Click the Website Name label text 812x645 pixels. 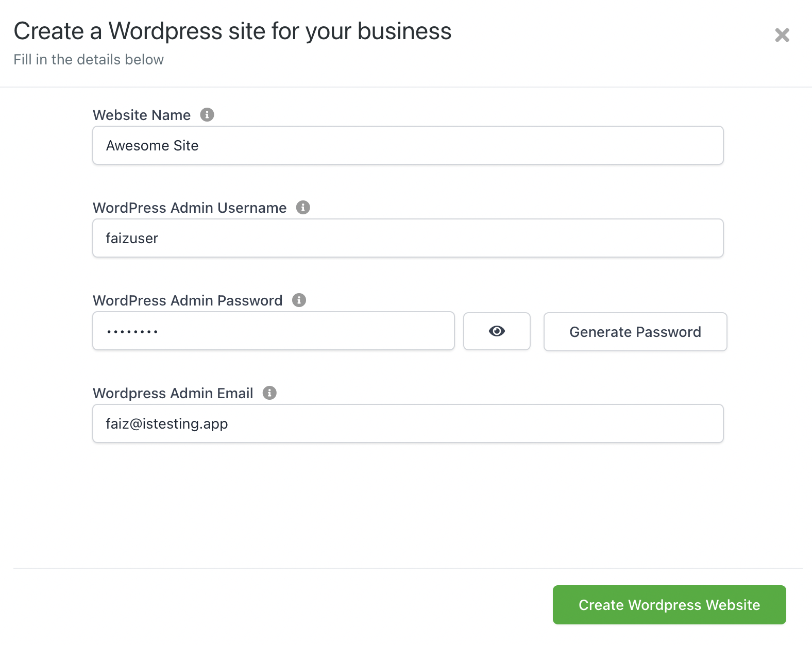point(142,115)
